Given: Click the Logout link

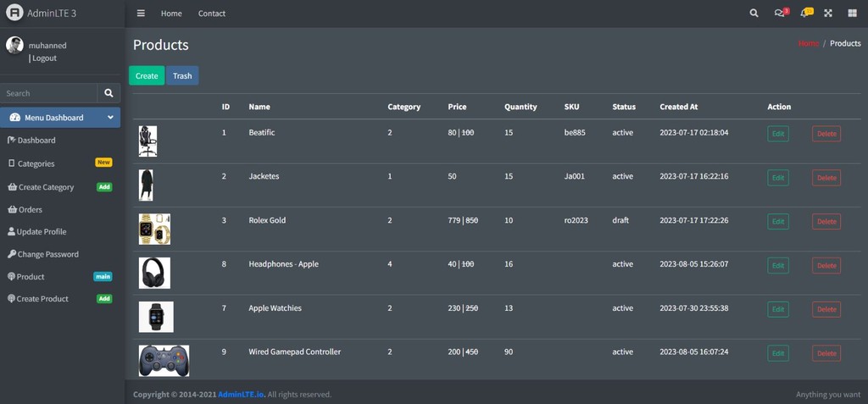Looking at the screenshot, I should pos(44,58).
